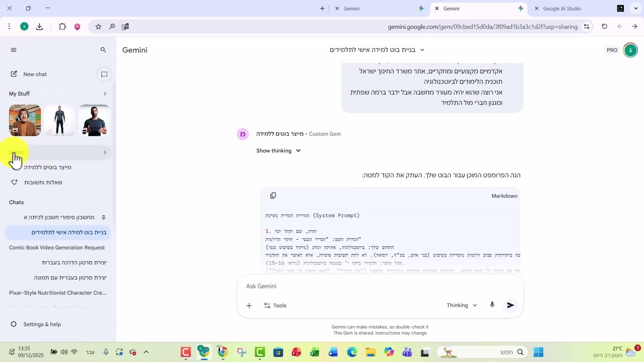
Task: Open the Chrome profile avatar in toolbar
Action: click(24, 27)
